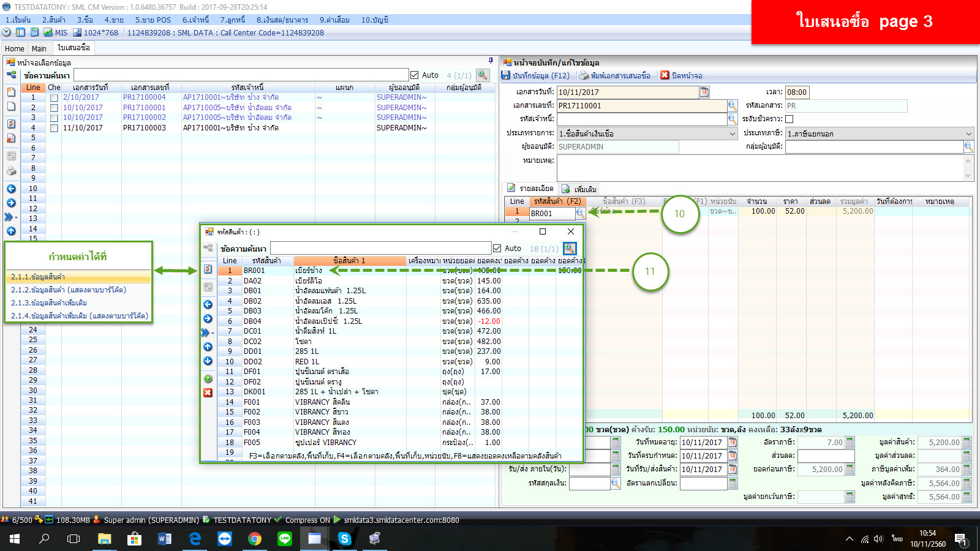Switch to the เพิ่มเติม tab
The width and height of the screenshot is (980, 551).
tap(579, 189)
